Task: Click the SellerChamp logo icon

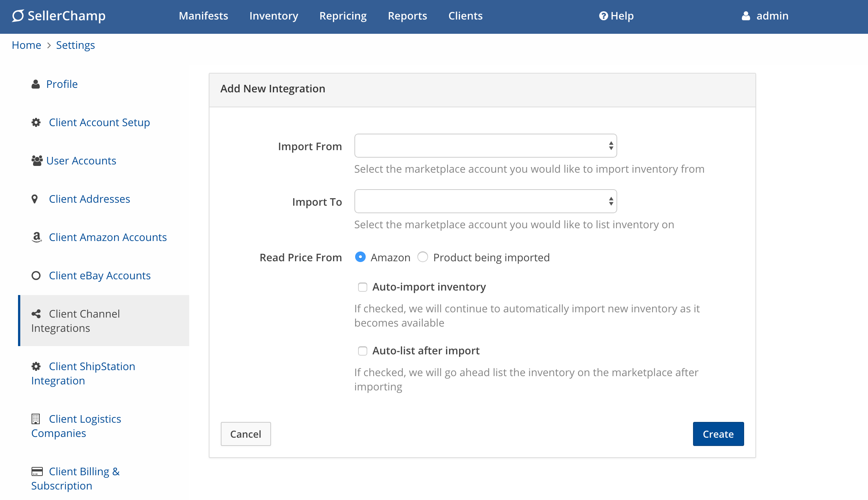Action: pyautogui.click(x=18, y=16)
